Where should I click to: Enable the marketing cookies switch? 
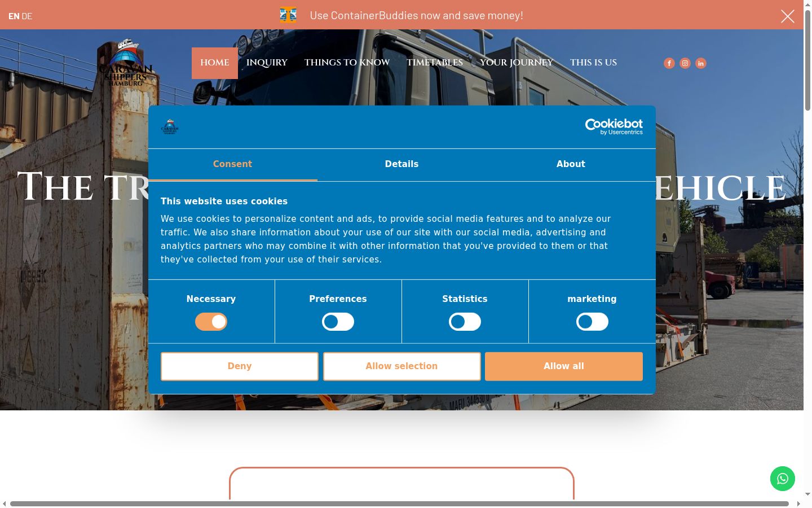(x=592, y=322)
